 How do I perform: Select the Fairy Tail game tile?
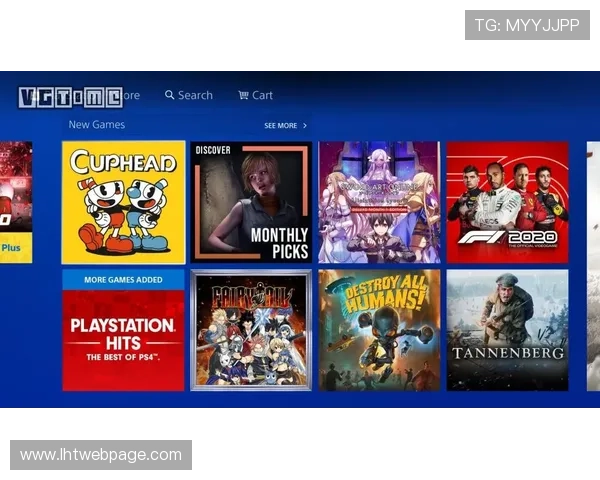click(x=251, y=330)
